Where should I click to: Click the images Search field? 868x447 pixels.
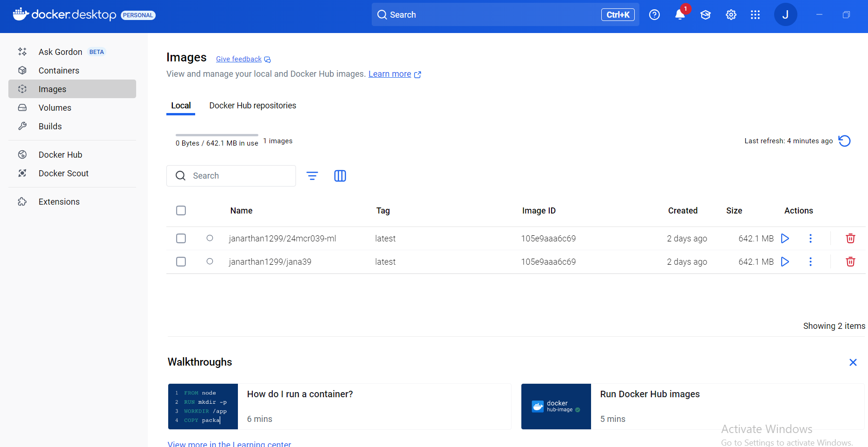(x=231, y=176)
